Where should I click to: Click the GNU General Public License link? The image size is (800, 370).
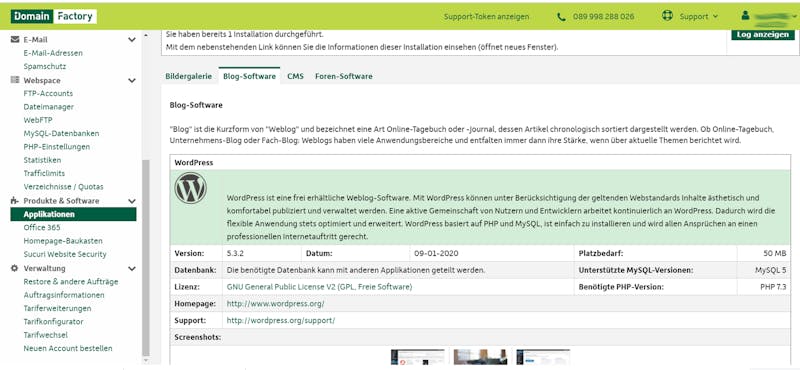pyautogui.click(x=319, y=287)
